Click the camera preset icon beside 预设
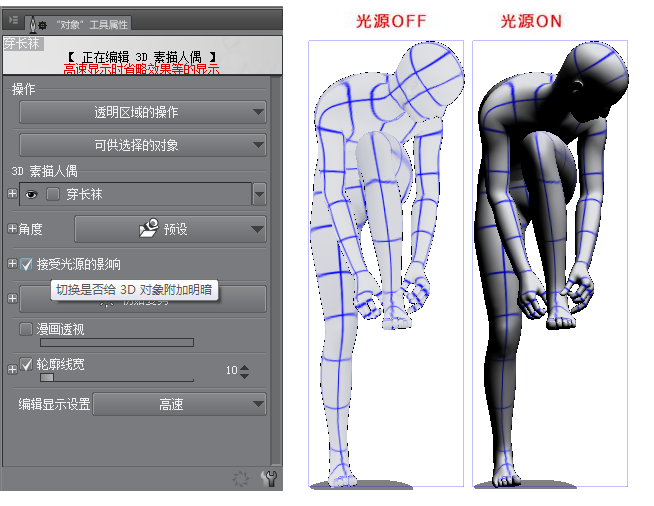 click(x=148, y=228)
